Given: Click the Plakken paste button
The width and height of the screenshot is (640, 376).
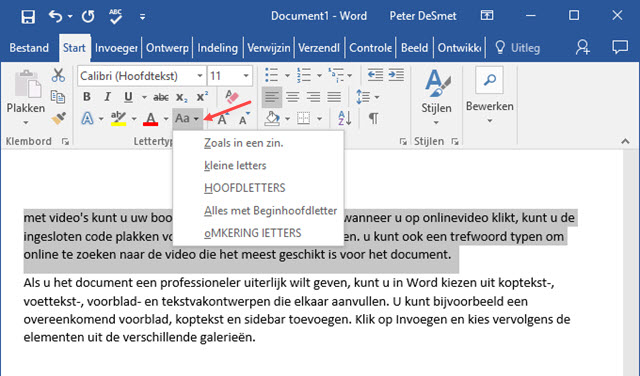Looking at the screenshot, I should [x=26, y=97].
